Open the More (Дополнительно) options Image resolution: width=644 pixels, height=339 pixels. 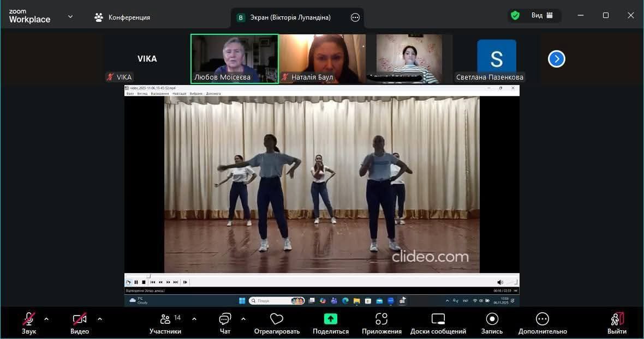pyautogui.click(x=542, y=319)
